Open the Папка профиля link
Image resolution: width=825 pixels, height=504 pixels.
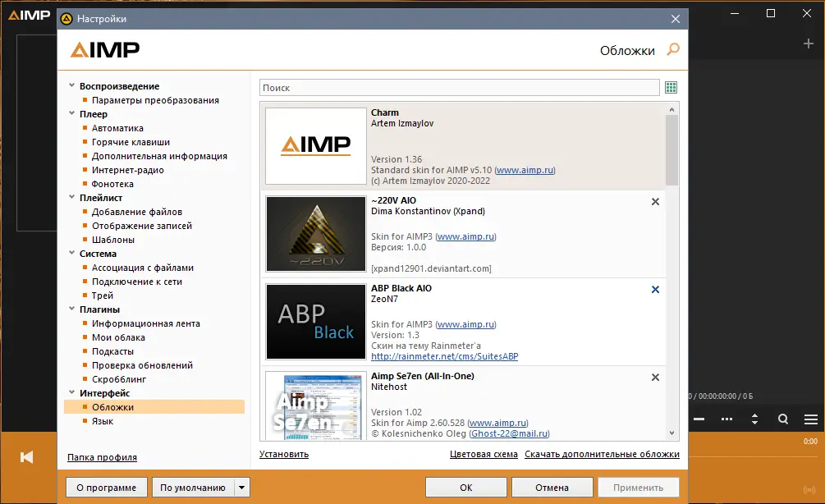pyautogui.click(x=102, y=457)
